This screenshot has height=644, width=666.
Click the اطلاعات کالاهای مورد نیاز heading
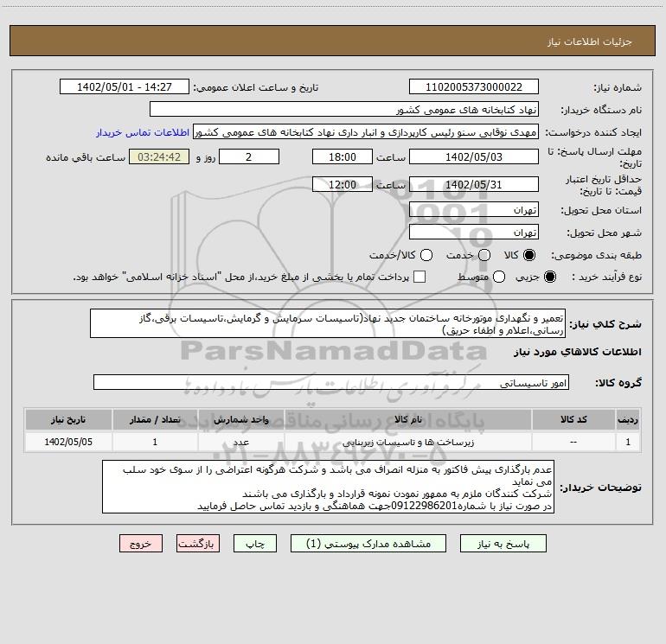pyautogui.click(x=578, y=352)
